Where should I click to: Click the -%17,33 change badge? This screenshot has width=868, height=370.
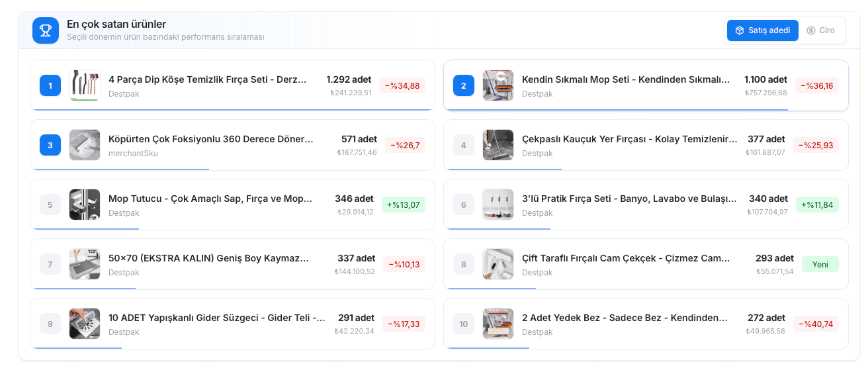(x=404, y=324)
